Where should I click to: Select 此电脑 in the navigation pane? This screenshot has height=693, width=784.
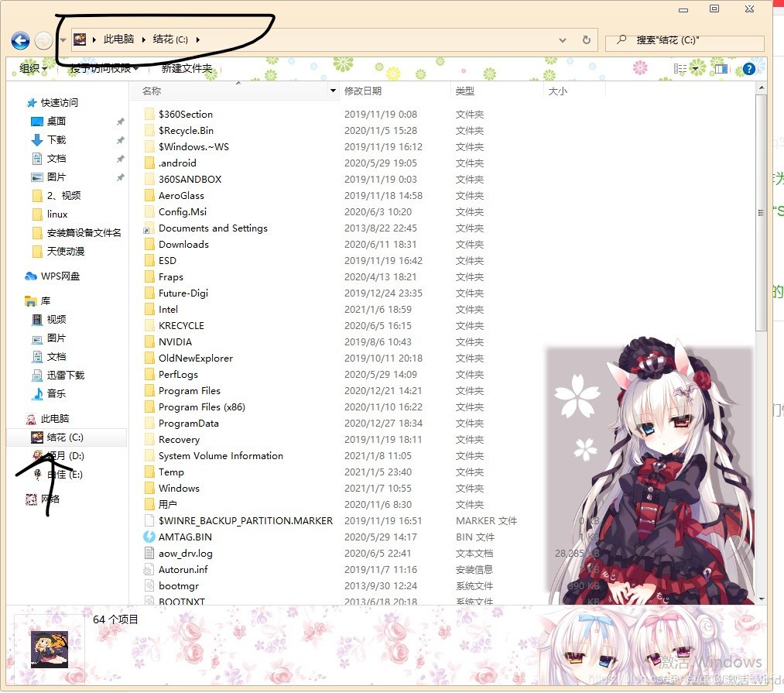click(54, 418)
